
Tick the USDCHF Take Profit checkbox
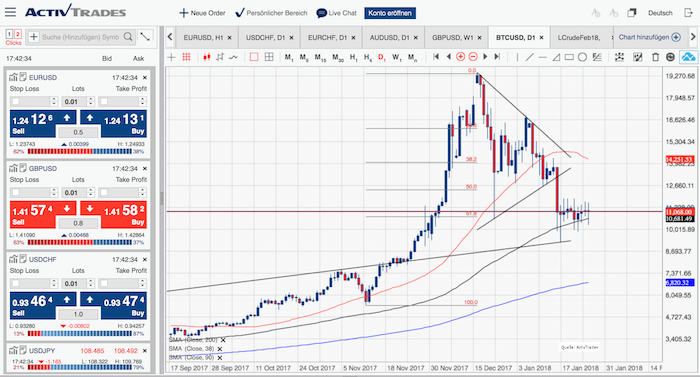(x=104, y=283)
